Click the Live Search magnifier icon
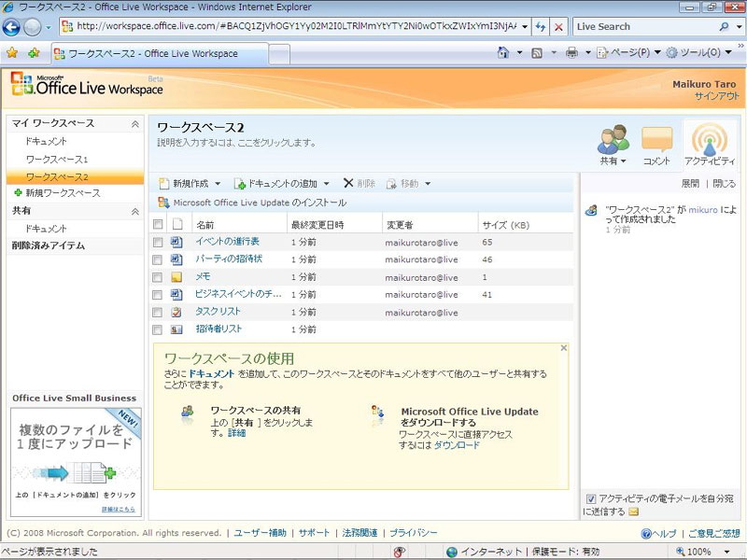Viewport: 747px width, 560px height. pos(724,27)
